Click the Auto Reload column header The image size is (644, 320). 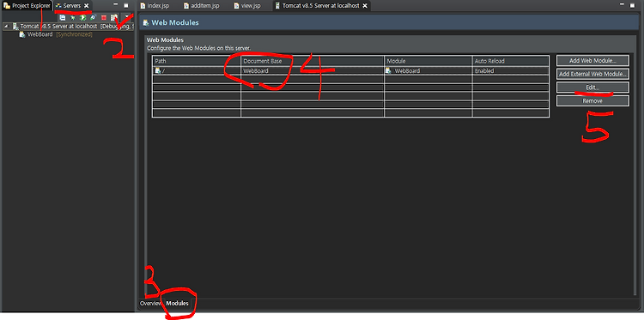(511, 61)
